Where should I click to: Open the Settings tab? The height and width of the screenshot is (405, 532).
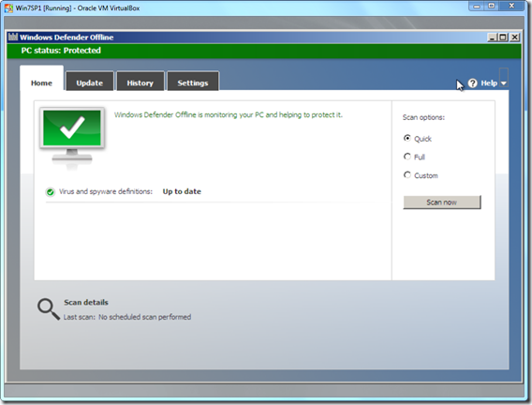[x=193, y=82]
